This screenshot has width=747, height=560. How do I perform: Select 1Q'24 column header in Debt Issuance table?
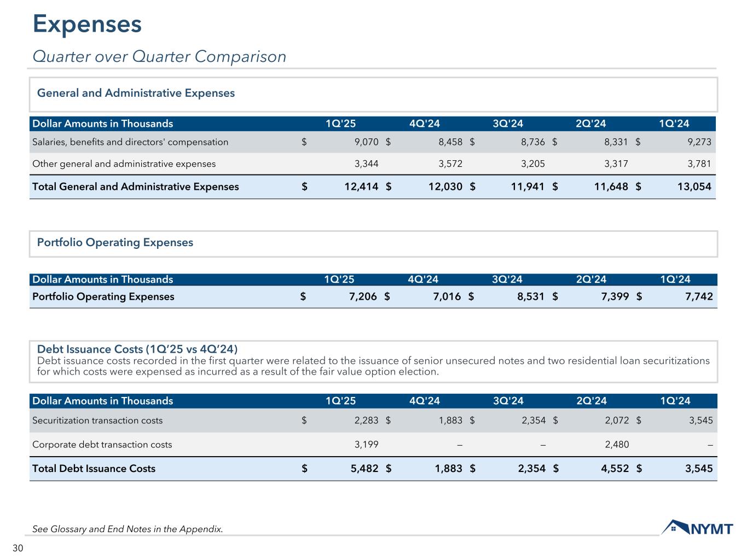coord(675,401)
